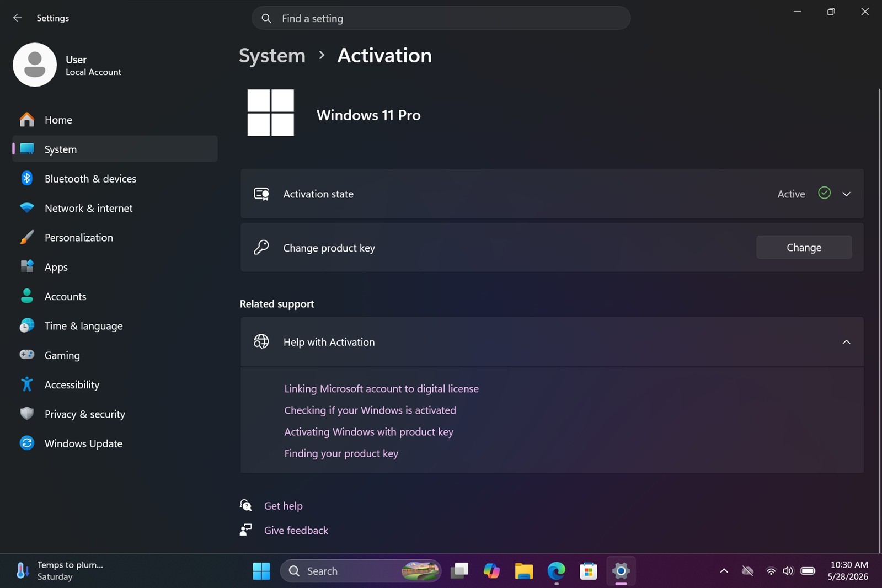Click the globe icon for Help with Activation
882x588 pixels.
click(261, 341)
